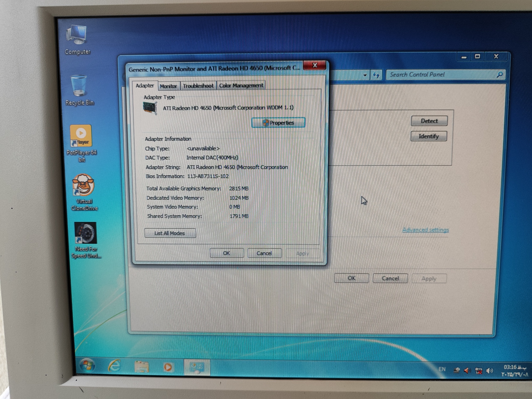532x399 pixels.
Task: Click List All Modes button
Action: [x=170, y=233]
